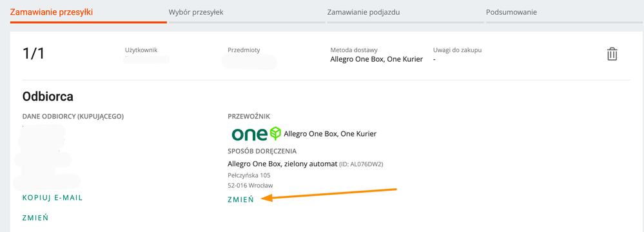Select the Pełczyńska 105 address line
644x232 pixels.
(249, 175)
